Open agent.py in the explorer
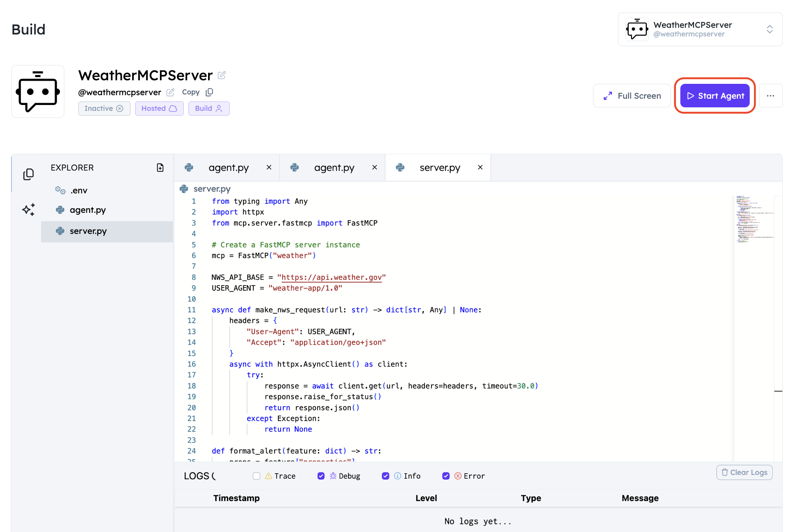This screenshot has width=794, height=532. tap(107, 210)
